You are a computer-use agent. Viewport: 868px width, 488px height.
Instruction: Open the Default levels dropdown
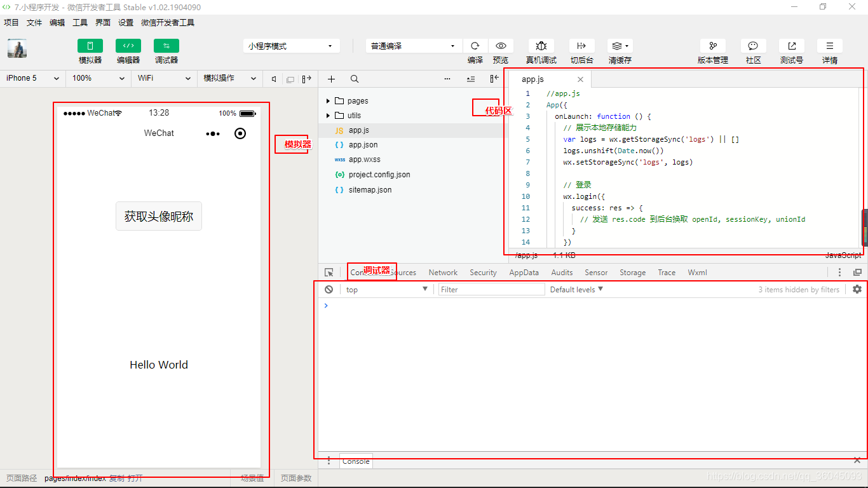click(576, 289)
